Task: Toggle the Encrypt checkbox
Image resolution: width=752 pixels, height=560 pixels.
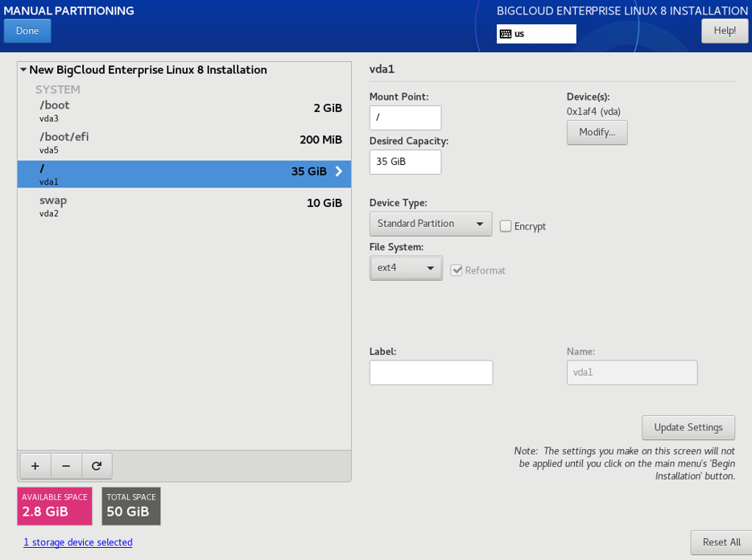Action: [x=506, y=226]
